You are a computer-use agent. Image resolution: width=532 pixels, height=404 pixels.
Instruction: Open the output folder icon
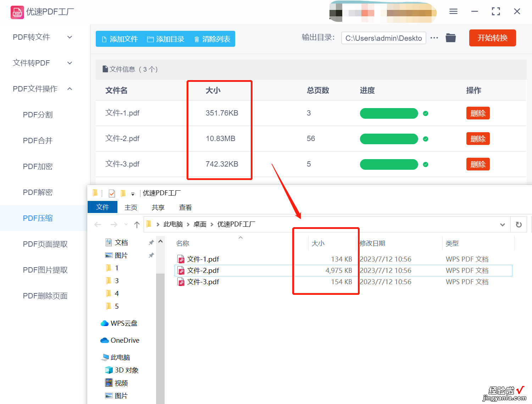tap(451, 38)
